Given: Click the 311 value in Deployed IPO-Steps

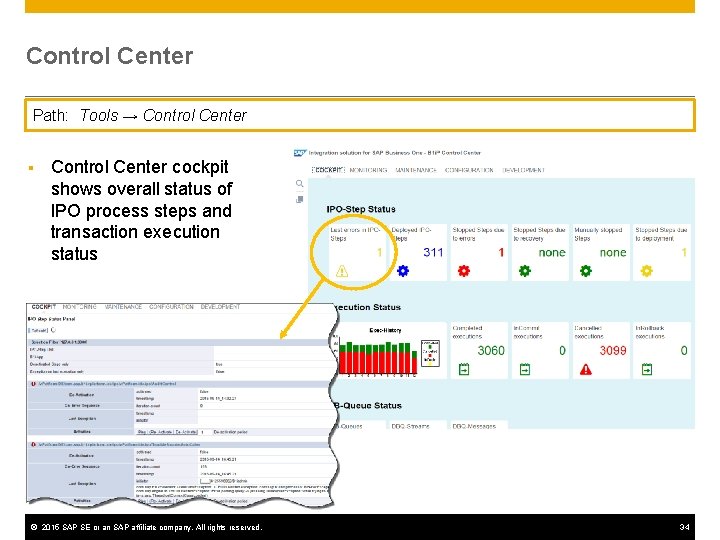Looking at the screenshot, I should click(433, 253).
